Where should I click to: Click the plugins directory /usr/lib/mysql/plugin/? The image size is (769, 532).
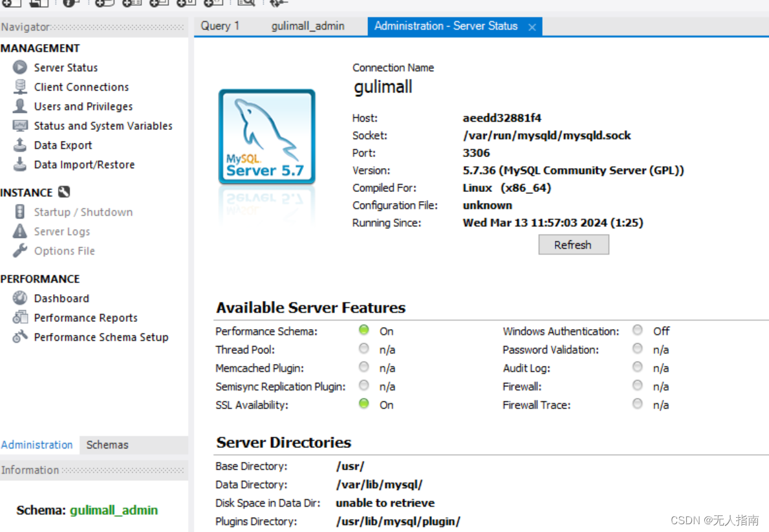click(398, 521)
